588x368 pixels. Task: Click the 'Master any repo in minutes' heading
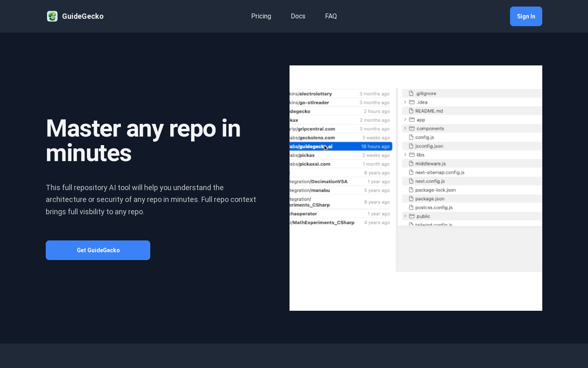143,141
